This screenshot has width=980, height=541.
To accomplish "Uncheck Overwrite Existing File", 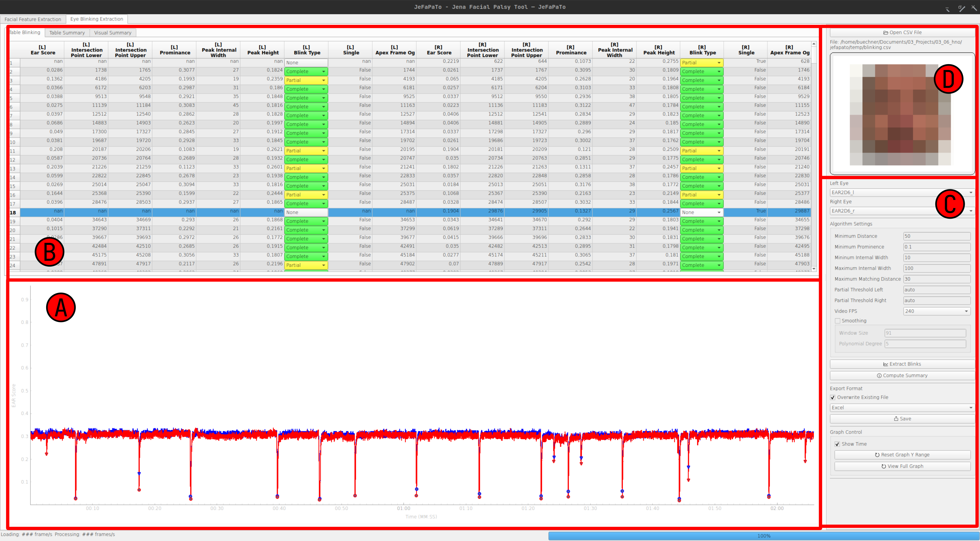I will [833, 397].
